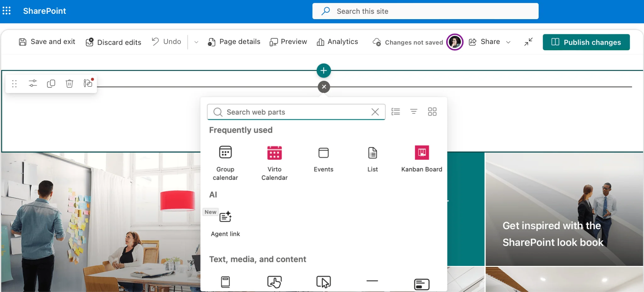Open the app launcher waffle menu
Image resolution: width=644 pixels, height=292 pixels.
point(7,11)
